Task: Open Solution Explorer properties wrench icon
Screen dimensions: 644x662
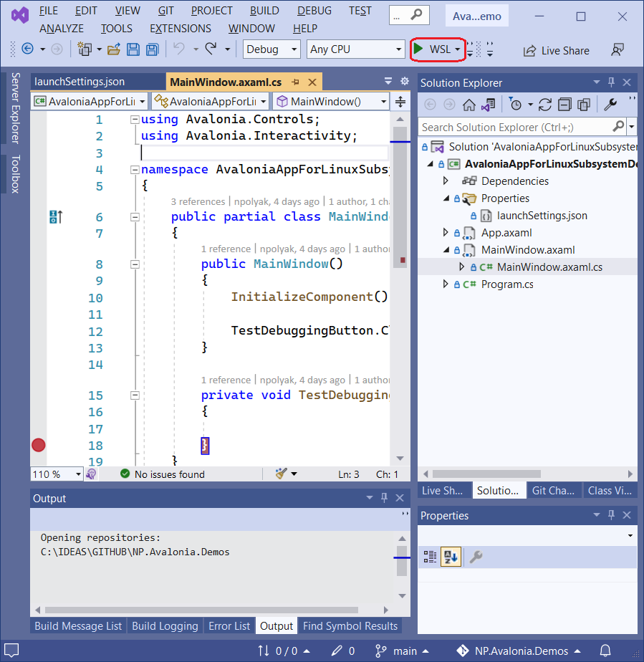Action: click(610, 105)
